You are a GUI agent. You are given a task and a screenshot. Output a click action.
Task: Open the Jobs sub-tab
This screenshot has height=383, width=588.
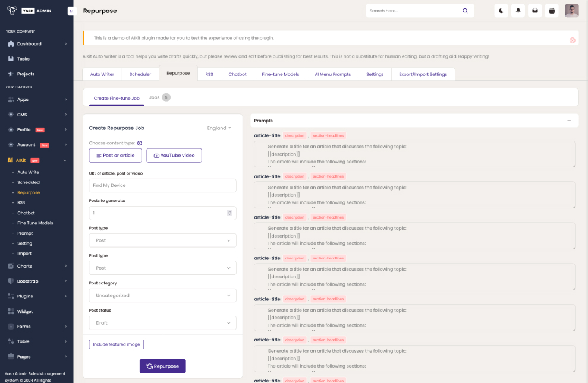pyautogui.click(x=159, y=97)
